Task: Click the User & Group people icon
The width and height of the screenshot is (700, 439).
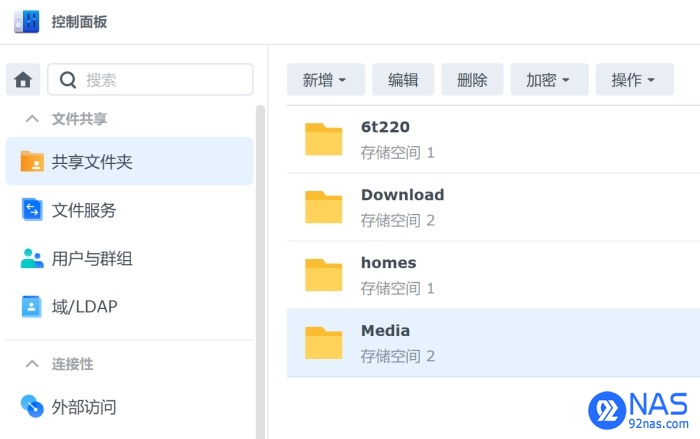Action: pyautogui.click(x=32, y=258)
